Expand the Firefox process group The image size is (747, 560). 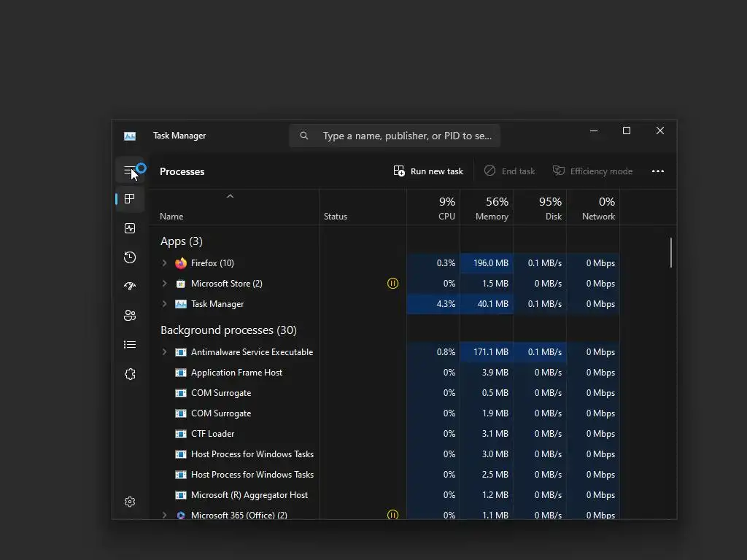[x=164, y=262]
